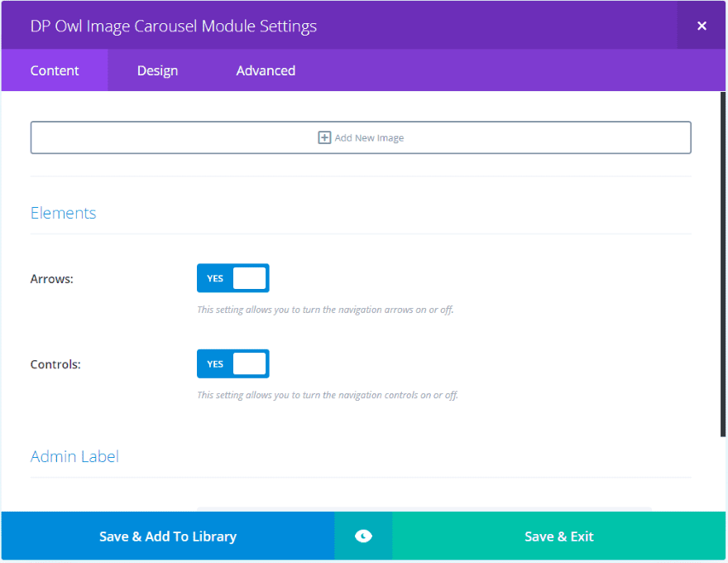Click the vertical scrollbar on the right
This screenshot has width=728, height=563.
[x=722, y=265]
